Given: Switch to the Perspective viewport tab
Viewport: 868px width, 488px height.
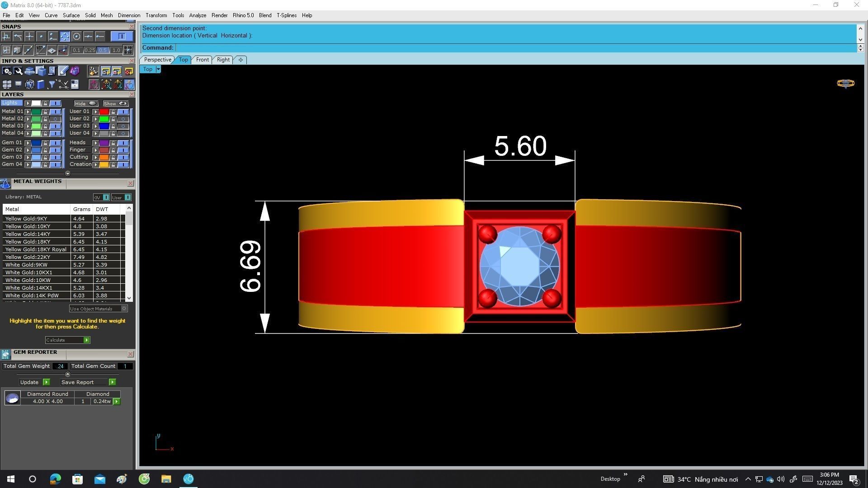Looking at the screenshot, I should 157,60.
